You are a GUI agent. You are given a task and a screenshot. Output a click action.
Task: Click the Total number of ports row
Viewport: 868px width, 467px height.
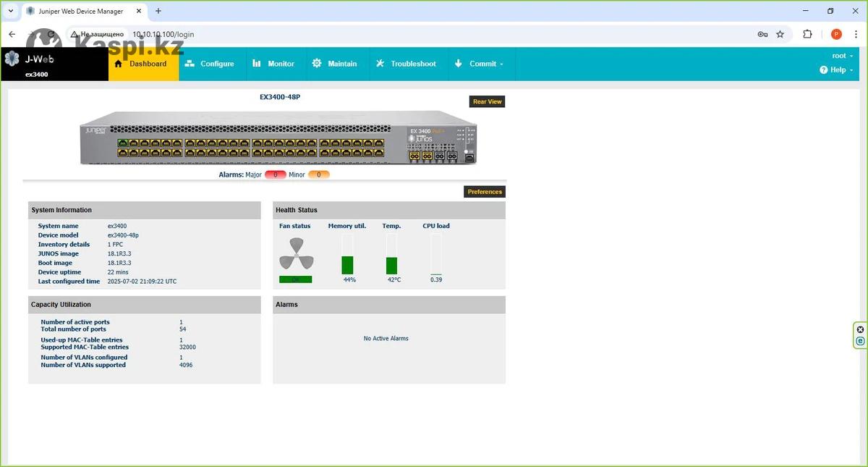pyautogui.click(x=114, y=329)
